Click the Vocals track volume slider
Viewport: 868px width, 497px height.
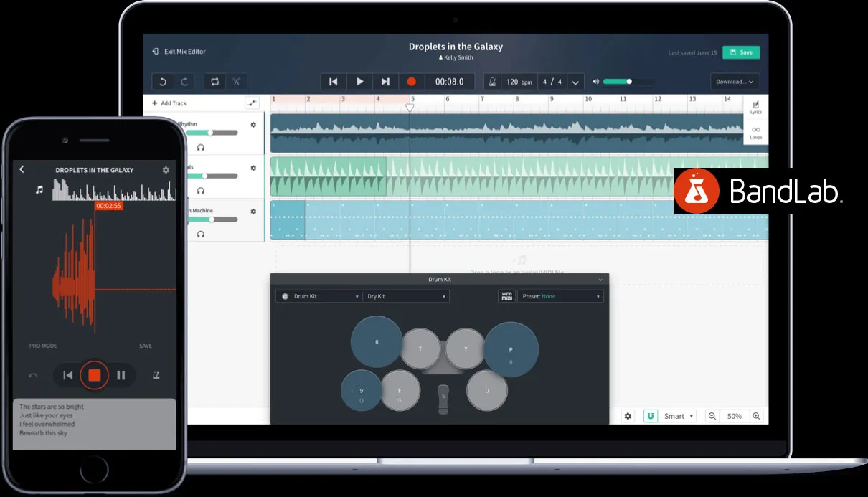(x=212, y=176)
